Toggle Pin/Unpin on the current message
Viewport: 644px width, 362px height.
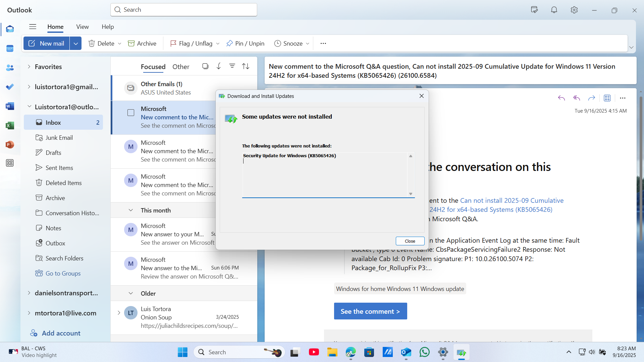tap(245, 43)
